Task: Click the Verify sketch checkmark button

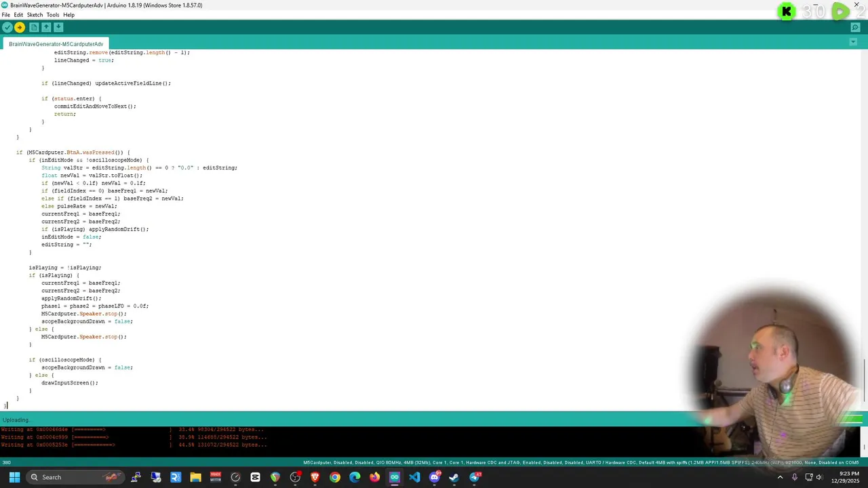Action: (7, 27)
